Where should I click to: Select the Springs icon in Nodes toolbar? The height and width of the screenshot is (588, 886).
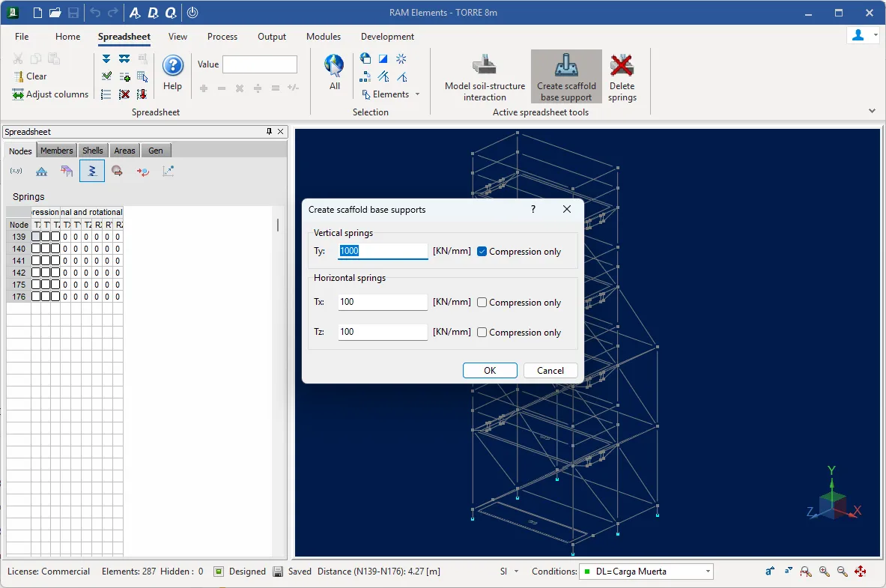click(91, 171)
